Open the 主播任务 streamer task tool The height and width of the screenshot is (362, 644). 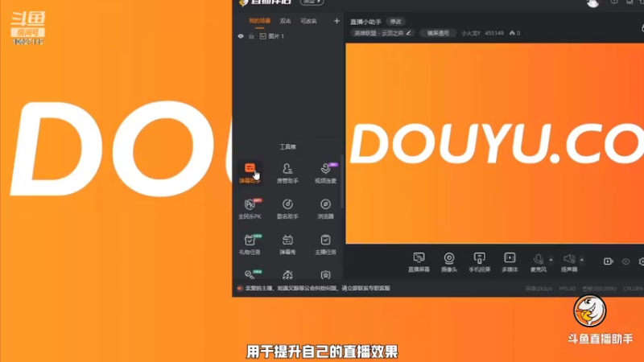pyautogui.click(x=325, y=244)
